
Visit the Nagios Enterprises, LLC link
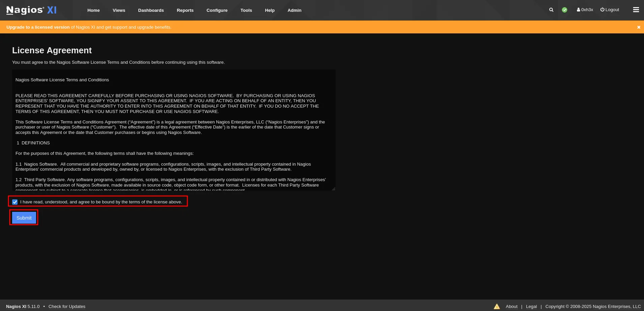click(x=617, y=307)
